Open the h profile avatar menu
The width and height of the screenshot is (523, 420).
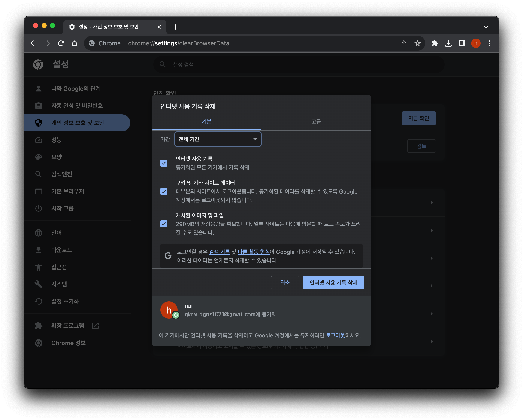(475, 43)
